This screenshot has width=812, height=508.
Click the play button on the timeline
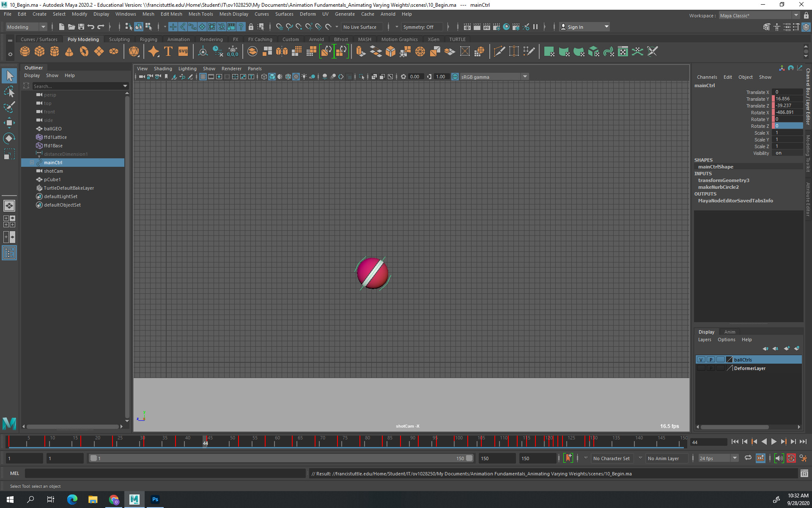point(774,442)
